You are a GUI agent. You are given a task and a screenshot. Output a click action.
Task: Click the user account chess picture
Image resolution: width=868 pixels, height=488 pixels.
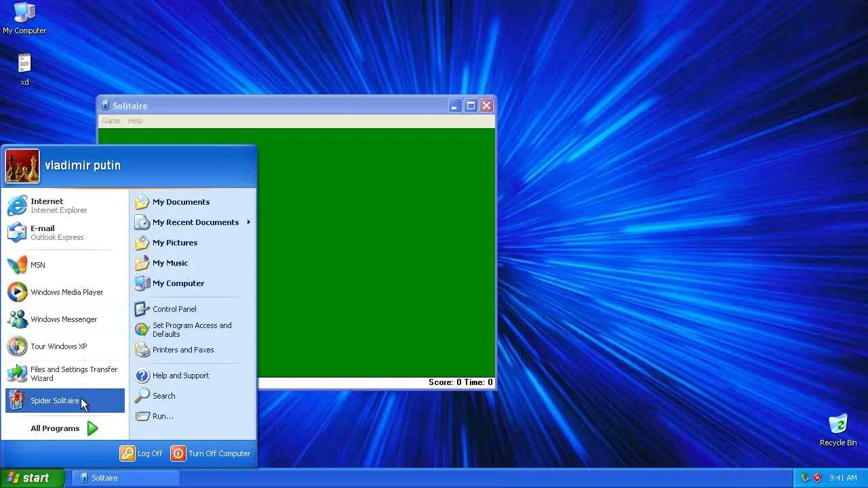click(22, 166)
